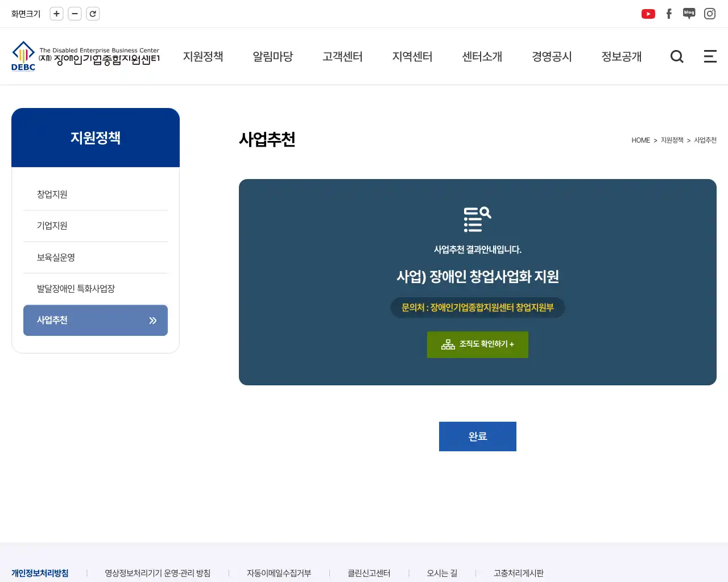Image resolution: width=728 pixels, height=582 pixels.
Task: Open the 고객센터 main menu
Action: (x=342, y=56)
